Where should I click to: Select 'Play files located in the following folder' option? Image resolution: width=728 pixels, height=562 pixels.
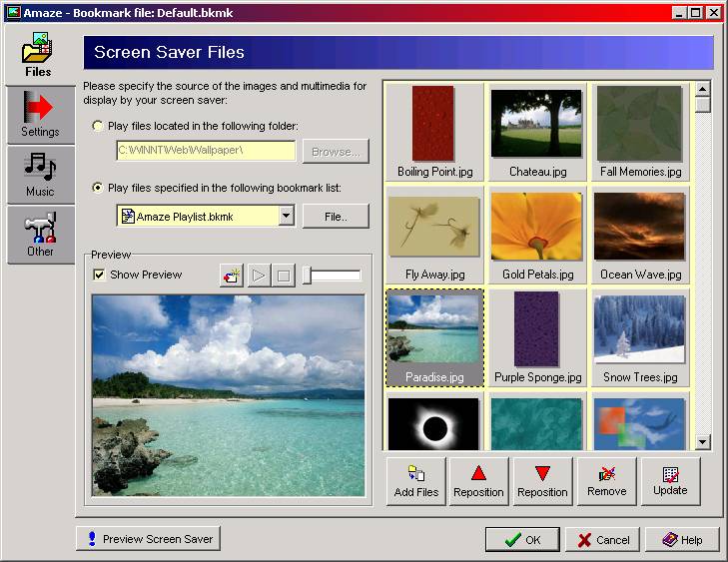point(98,126)
